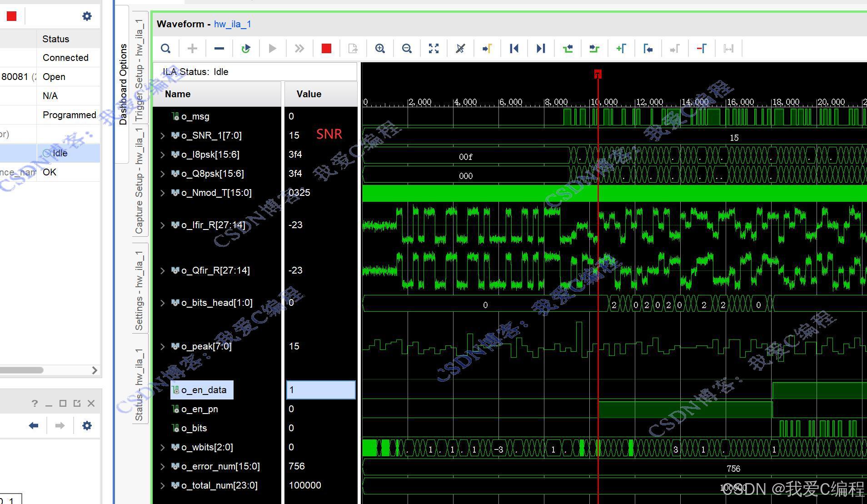Expand the o_bits_head[1:0] bus
Screen dimensions: 867x504
(162, 303)
